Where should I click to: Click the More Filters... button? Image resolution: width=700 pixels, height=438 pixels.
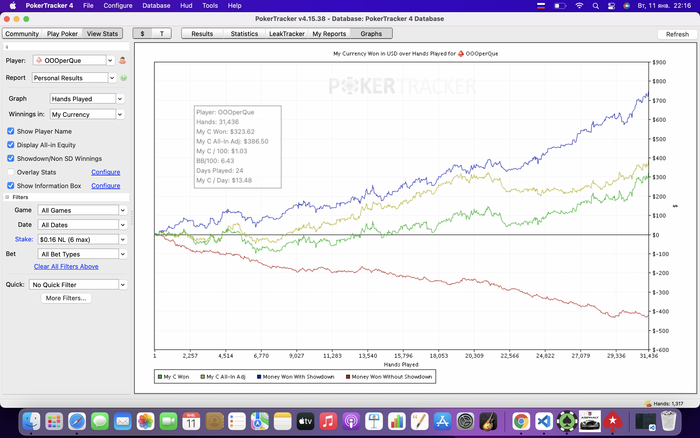point(66,298)
